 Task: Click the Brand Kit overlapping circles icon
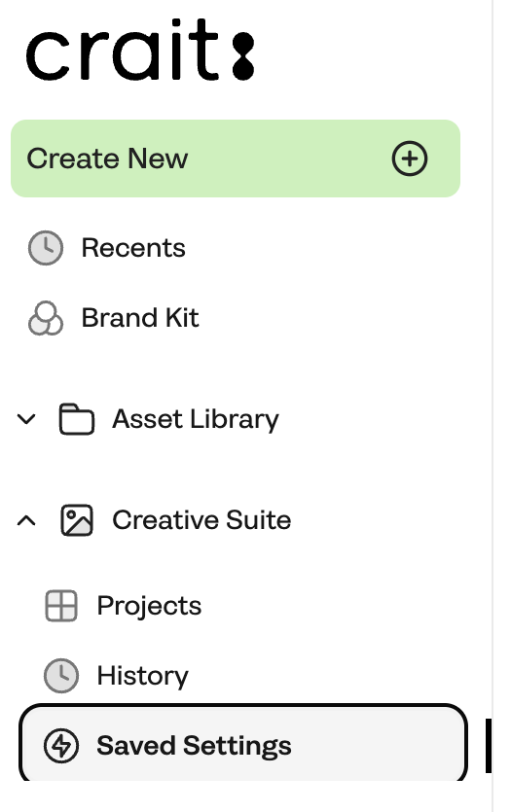[x=46, y=318]
